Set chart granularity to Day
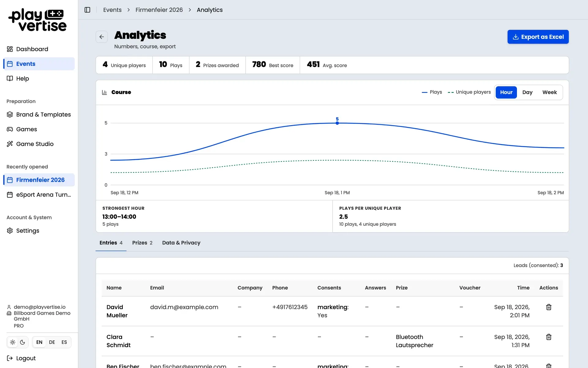The image size is (588, 368). pyautogui.click(x=527, y=92)
